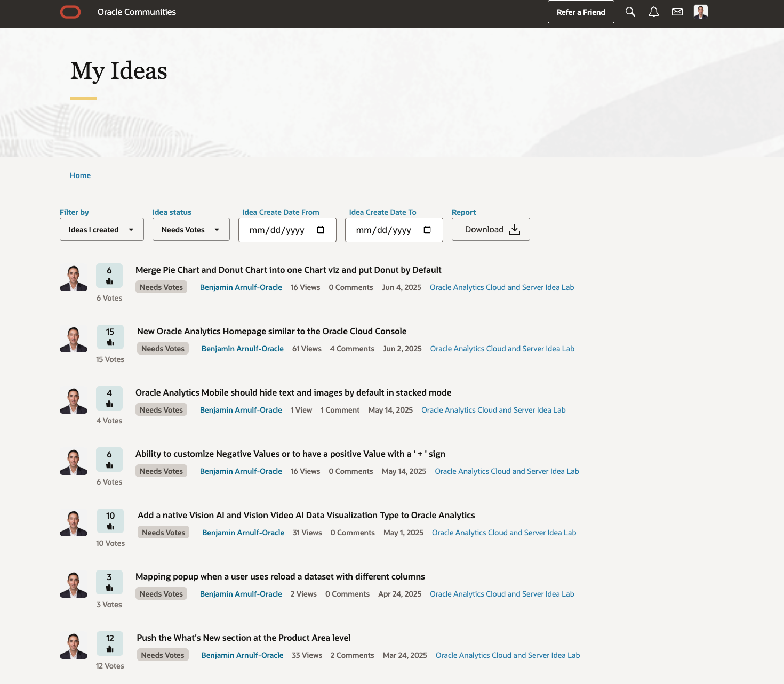Open Ability to customize Negative Values idea
The width and height of the screenshot is (784, 684).
[x=290, y=454]
